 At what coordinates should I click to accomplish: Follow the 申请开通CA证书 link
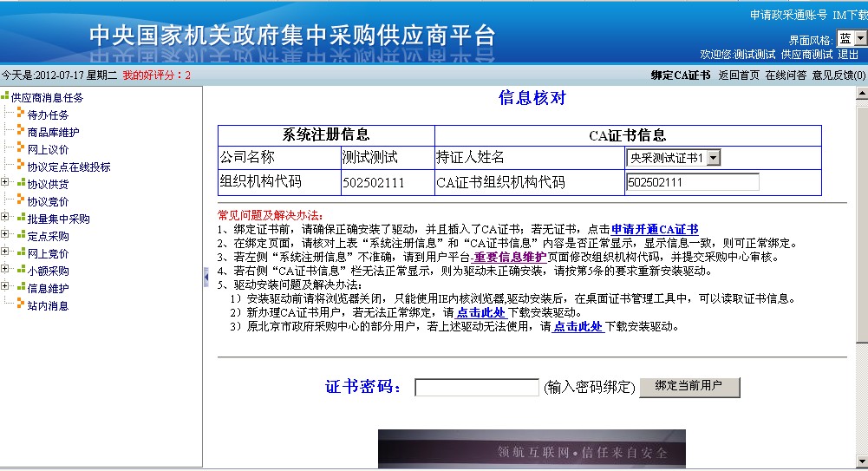654,229
